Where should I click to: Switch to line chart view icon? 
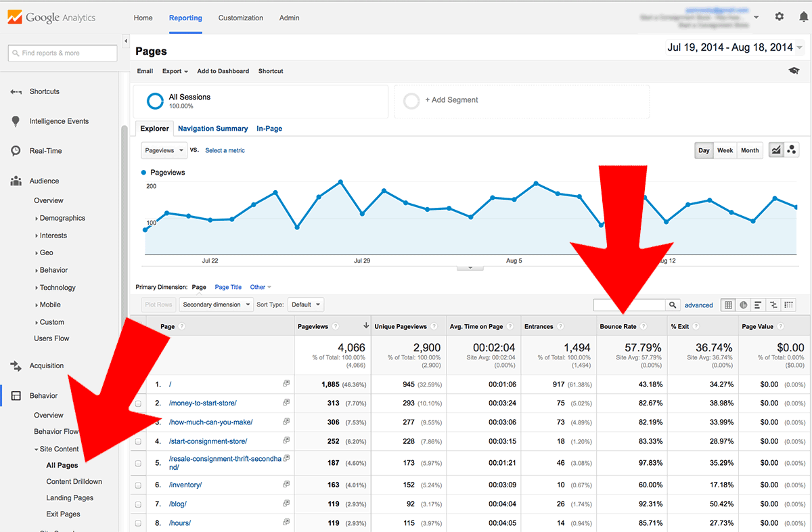point(776,150)
